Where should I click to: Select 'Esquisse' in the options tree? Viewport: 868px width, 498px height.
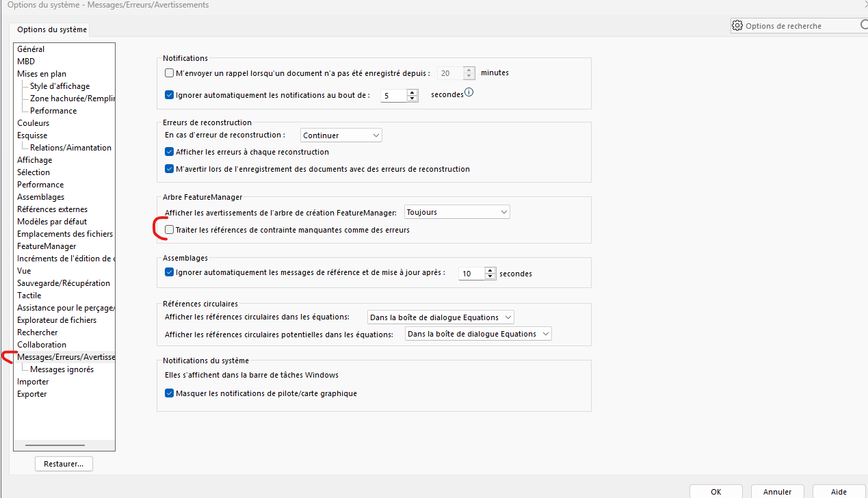pos(32,135)
